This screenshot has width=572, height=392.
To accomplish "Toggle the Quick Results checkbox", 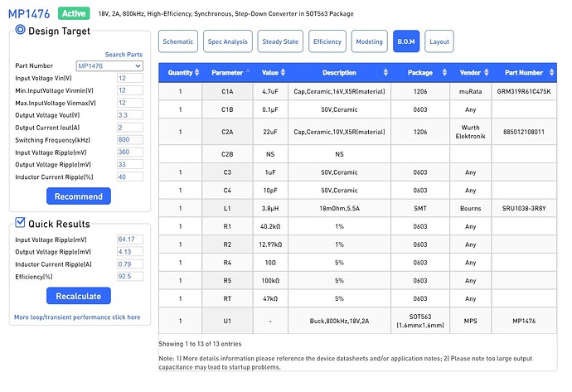I will click(20, 222).
